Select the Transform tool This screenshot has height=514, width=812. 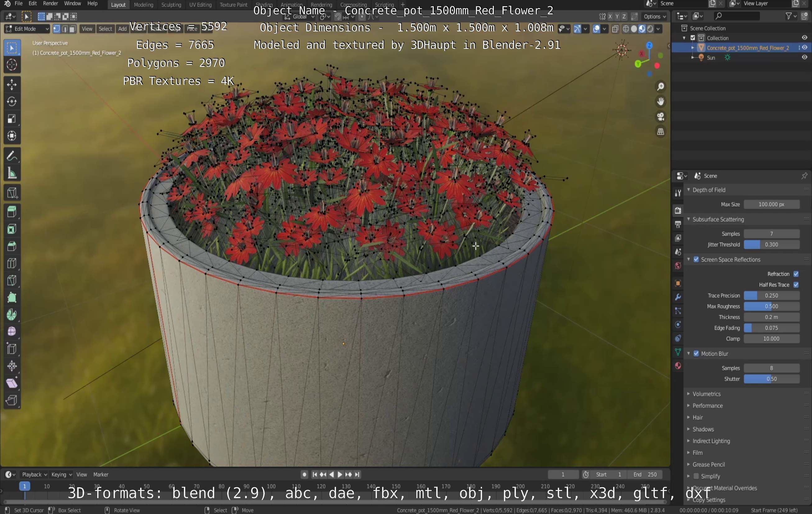click(12, 136)
